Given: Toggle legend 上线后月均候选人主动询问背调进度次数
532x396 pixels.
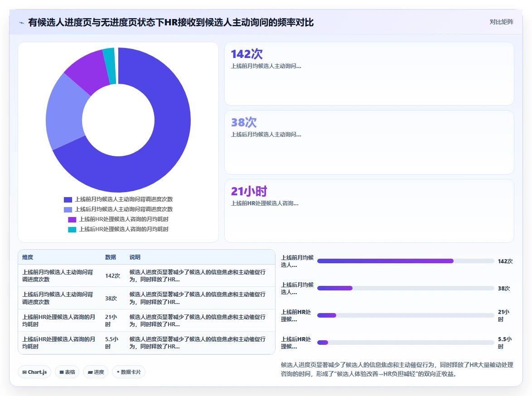Looking at the screenshot, I should click(118, 209).
